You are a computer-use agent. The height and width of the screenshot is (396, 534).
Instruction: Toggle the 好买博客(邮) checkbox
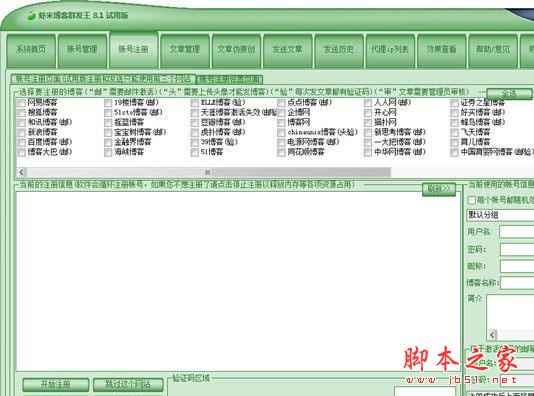tap(455, 113)
